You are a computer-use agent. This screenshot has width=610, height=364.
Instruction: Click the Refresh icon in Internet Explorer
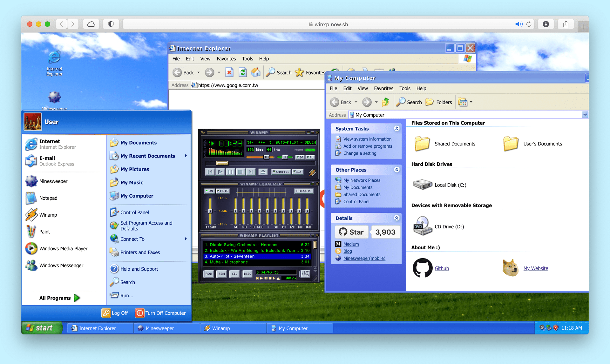coord(243,72)
